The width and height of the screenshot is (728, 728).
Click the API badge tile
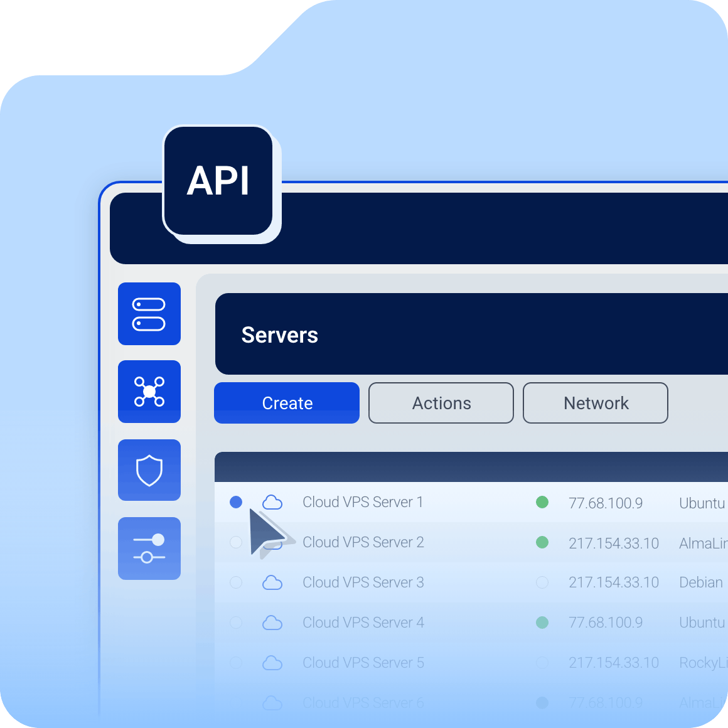pos(218,181)
